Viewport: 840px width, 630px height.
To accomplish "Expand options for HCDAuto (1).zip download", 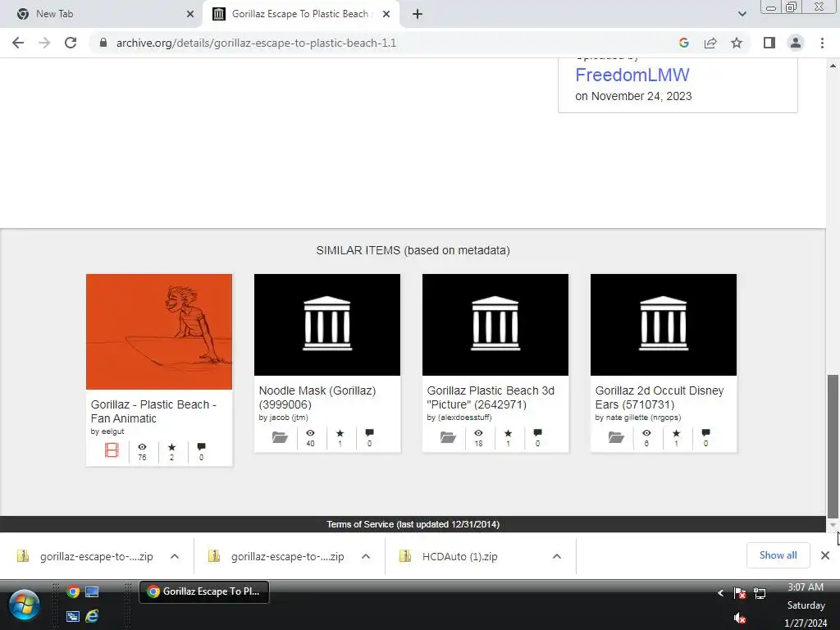I will 557,557.
